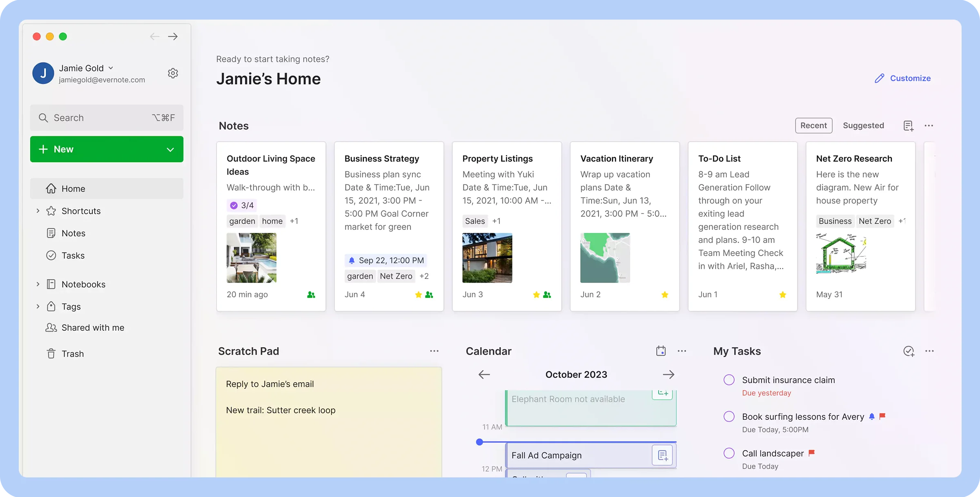Open the Jamie Gold account dropdown
The height and width of the screenshot is (497, 980).
111,68
